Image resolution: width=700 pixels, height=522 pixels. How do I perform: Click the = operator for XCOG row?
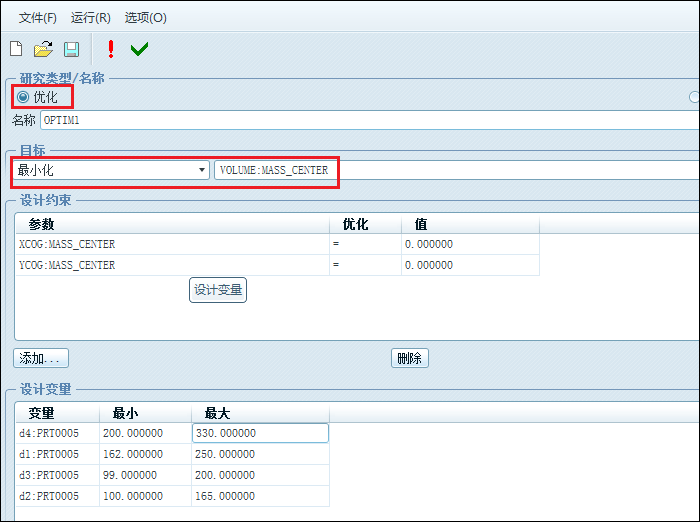point(365,244)
